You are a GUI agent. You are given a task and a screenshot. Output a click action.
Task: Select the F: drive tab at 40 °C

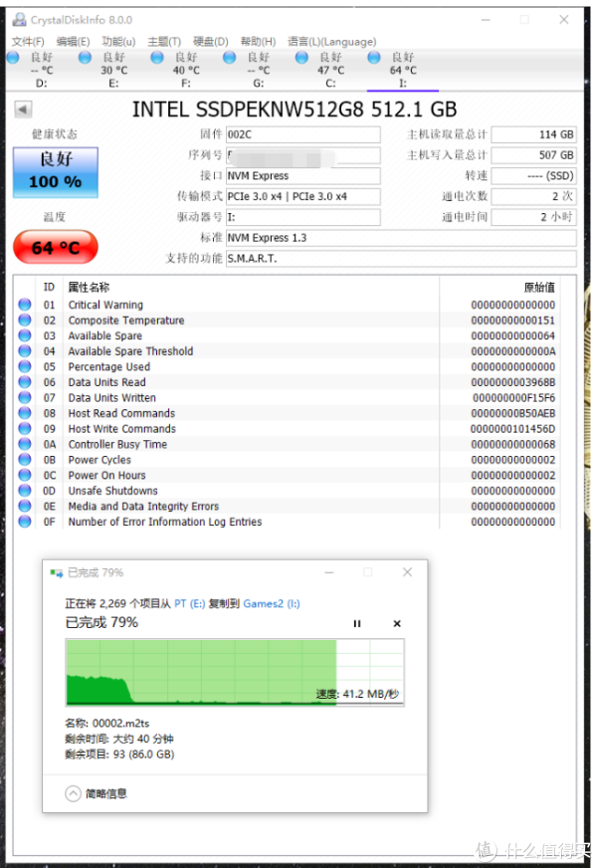click(186, 71)
